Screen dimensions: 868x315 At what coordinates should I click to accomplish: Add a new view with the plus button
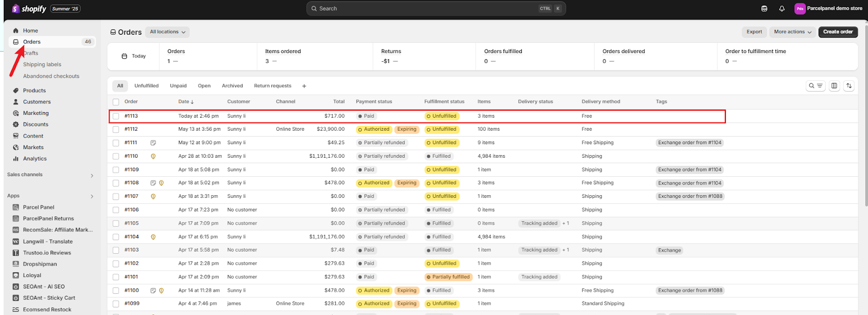pos(304,86)
